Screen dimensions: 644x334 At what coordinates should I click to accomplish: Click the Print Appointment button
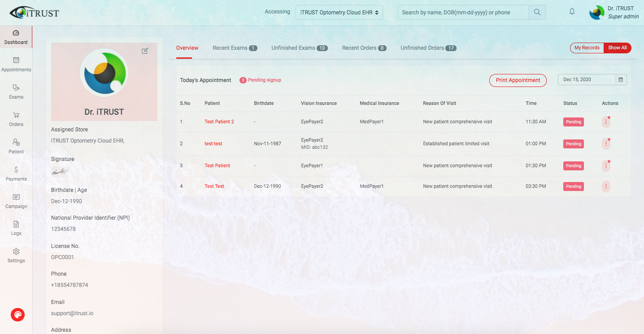pos(518,80)
